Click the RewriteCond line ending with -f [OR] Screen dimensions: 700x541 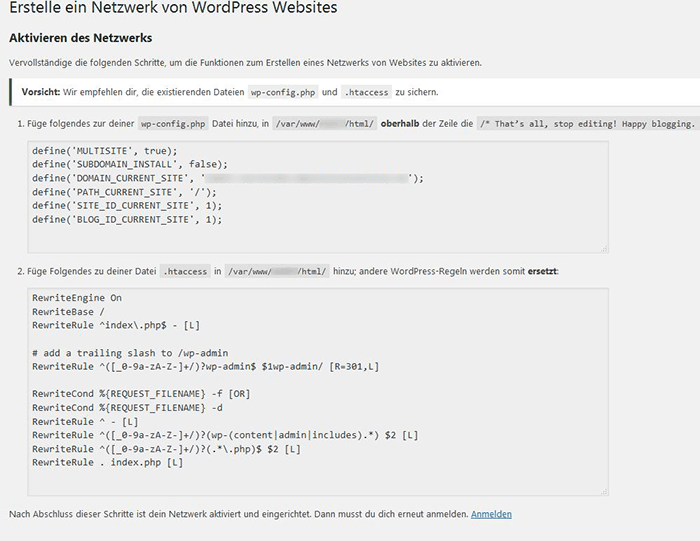(x=141, y=394)
